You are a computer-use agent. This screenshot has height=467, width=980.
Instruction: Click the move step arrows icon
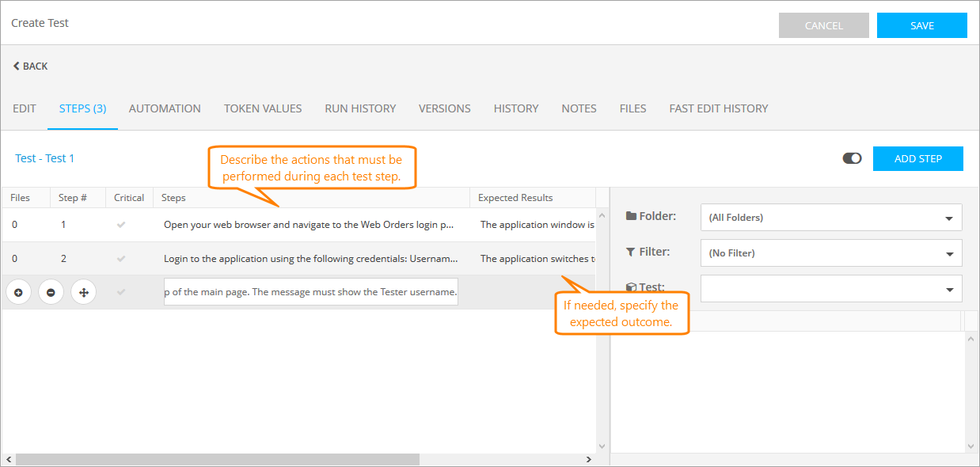point(83,292)
